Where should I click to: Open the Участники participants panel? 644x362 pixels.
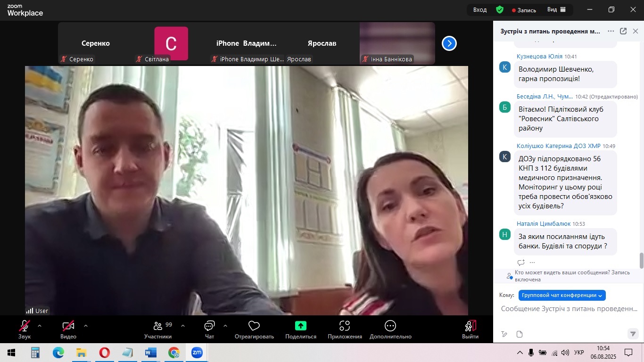coord(158,327)
